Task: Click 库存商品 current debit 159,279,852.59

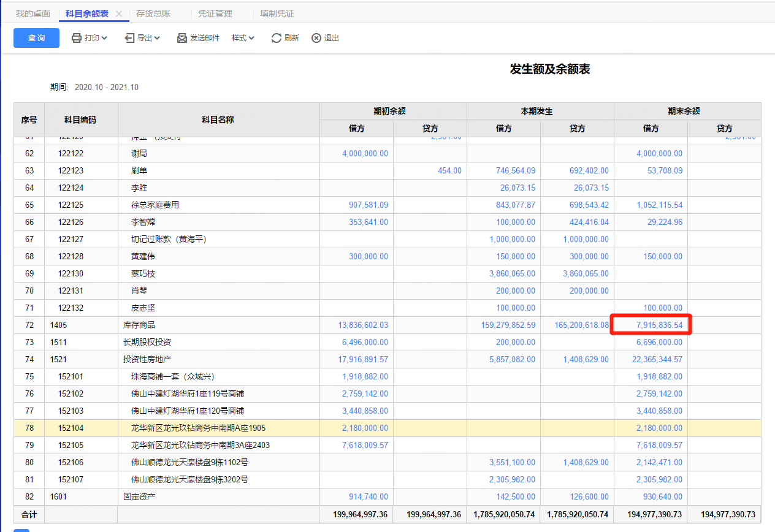Action: pyautogui.click(x=508, y=325)
